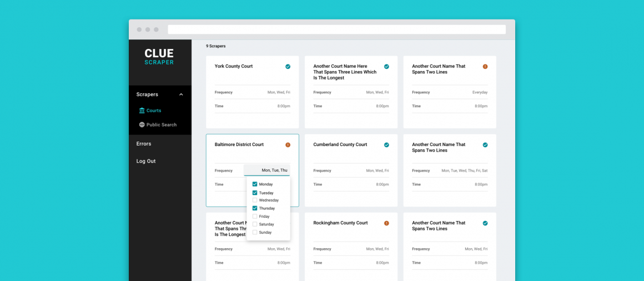The height and width of the screenshot is (281, 644).
Task: Open the frequency value on Rockingham County Court card
Action: click(x=378, y=249)
